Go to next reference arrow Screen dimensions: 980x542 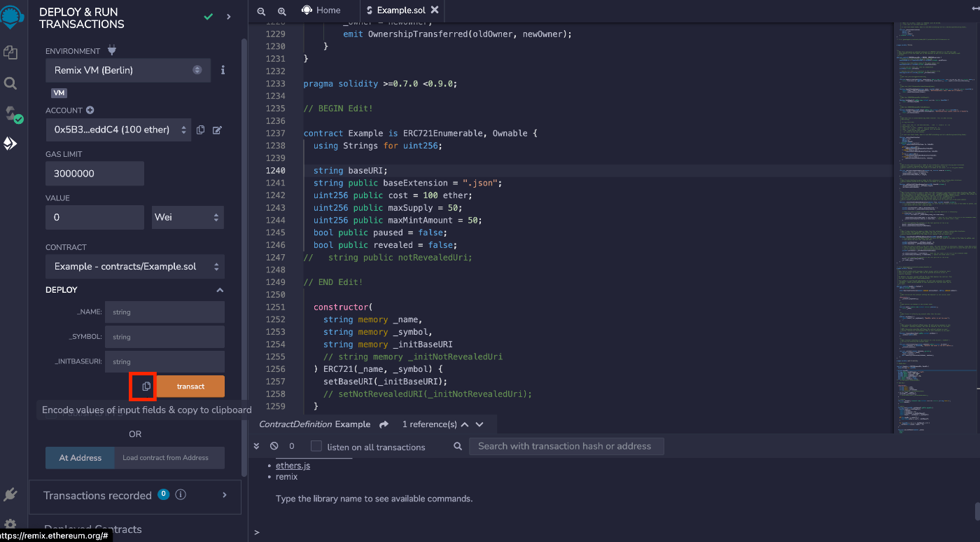479,424
